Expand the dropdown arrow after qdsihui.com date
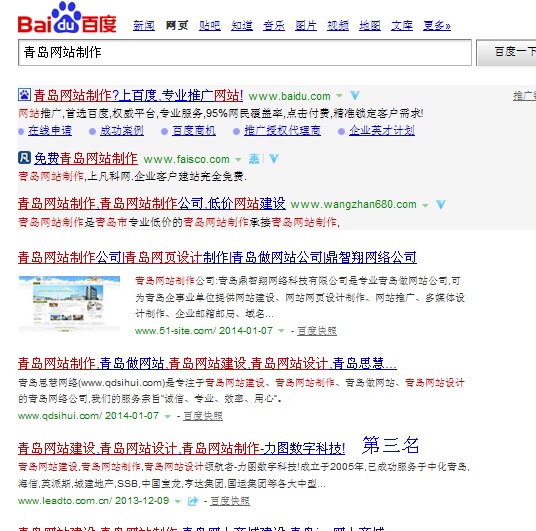 (168, 416)
